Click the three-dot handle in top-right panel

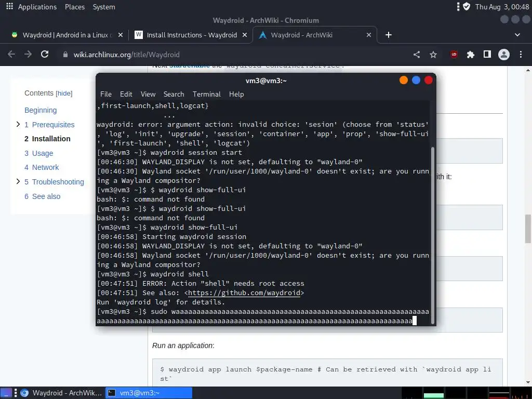458,6
